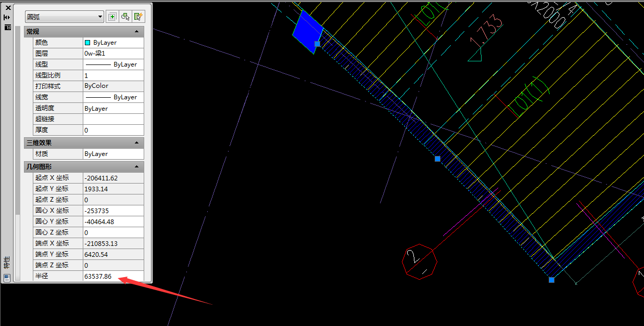Viewport: 644px width, 326px height.
Task: Click the 常规 section header text
Action: [33, 32]
